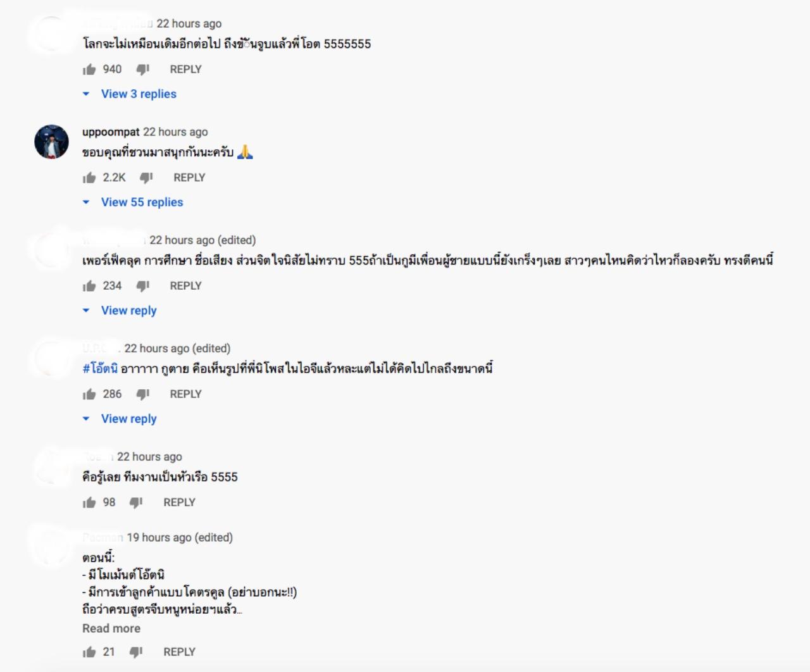The image size is (810, 672).
Task: Like the comment with 234 likes
Action: click(89, 286)
